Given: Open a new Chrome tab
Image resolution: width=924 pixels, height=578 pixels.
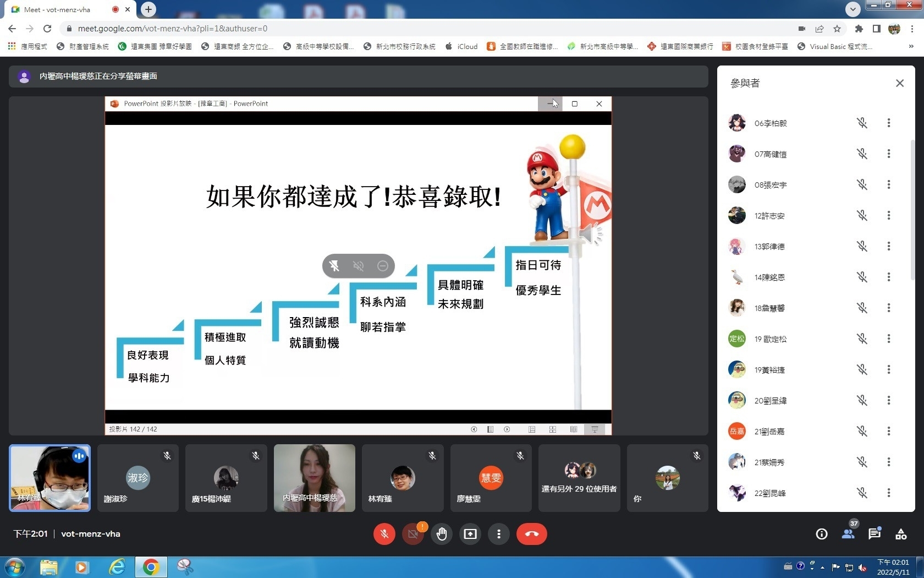Looking at the screenshot, I should 148,9.
